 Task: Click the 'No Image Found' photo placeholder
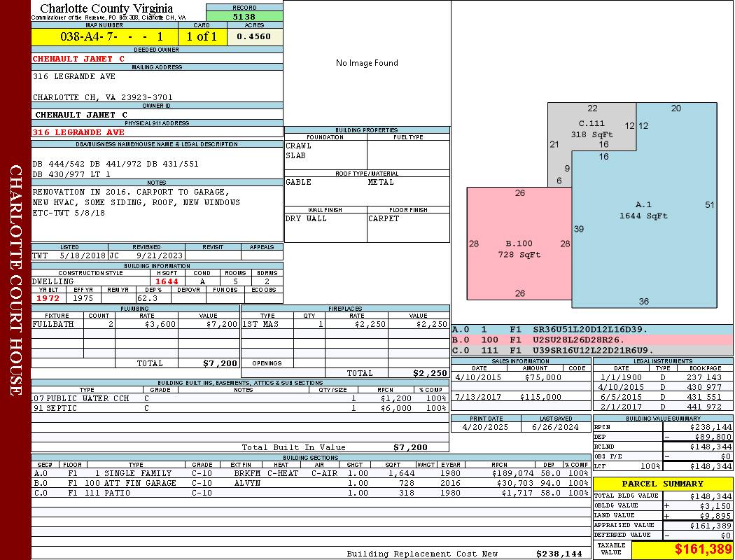pyautogui.click(x=367, y=63)
